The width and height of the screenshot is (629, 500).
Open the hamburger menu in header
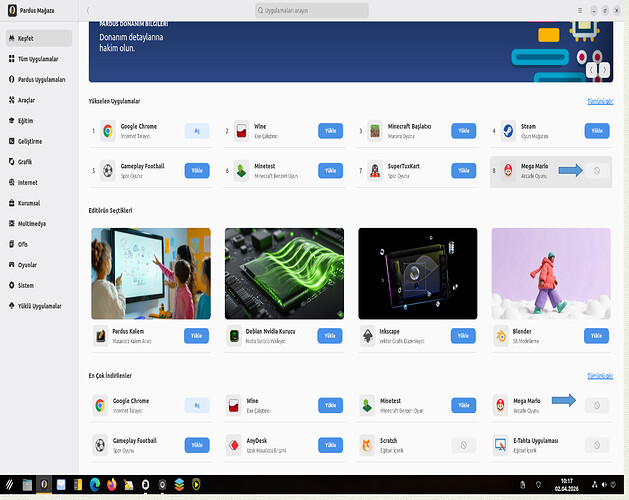coord(579,9)
